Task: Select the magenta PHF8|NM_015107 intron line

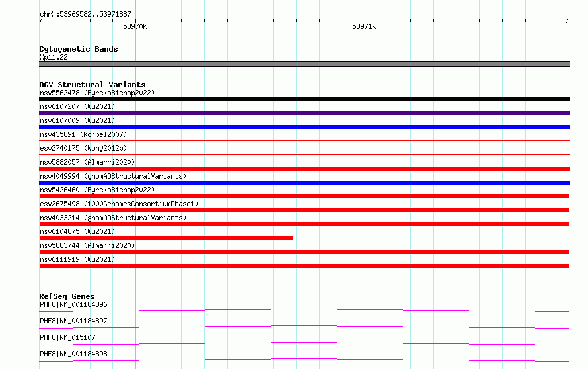Action: (304, 343)
